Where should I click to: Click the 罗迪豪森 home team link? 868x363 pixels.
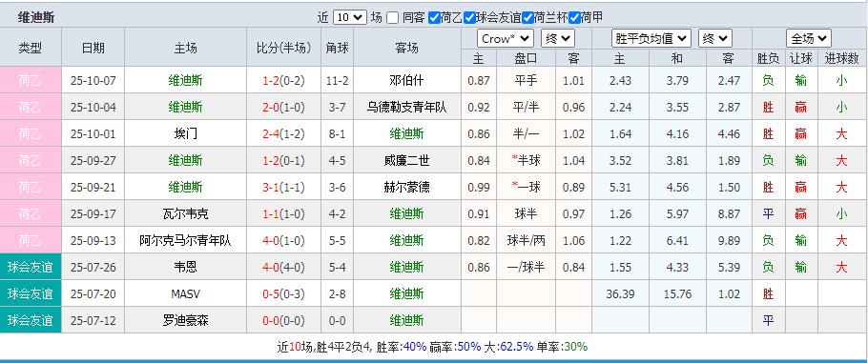[x=185, y=320]
